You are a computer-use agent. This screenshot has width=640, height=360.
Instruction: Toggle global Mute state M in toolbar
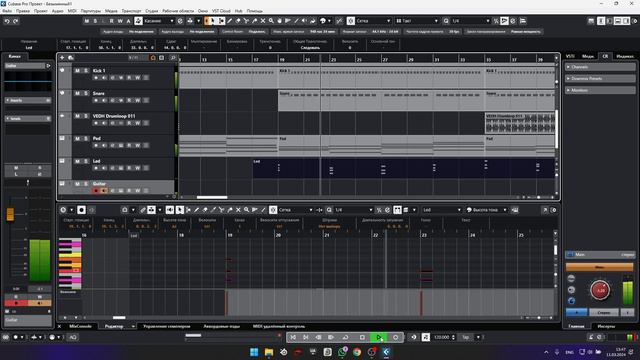(x=87, y=21)
